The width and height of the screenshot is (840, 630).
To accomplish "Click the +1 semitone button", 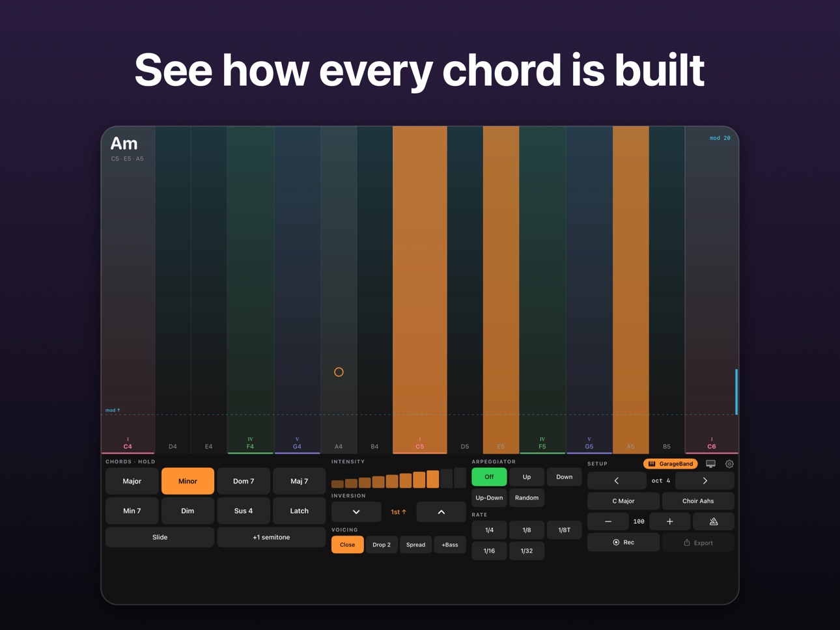I will click(x=272, y=538).
